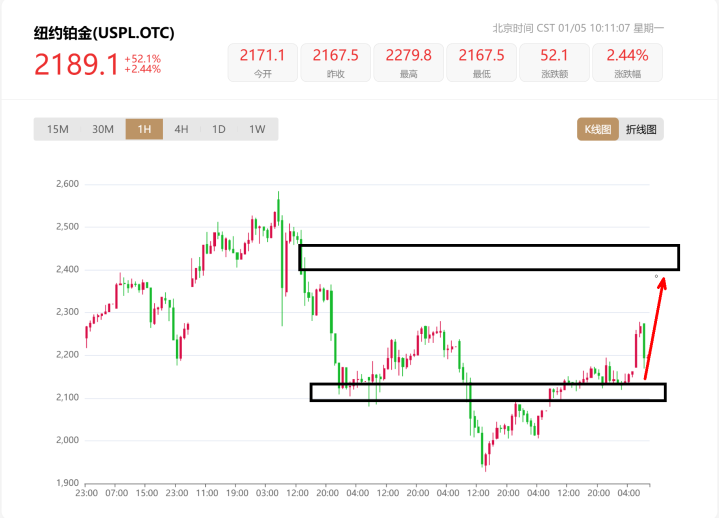Click the lower black support rectangle

(487, 392)
